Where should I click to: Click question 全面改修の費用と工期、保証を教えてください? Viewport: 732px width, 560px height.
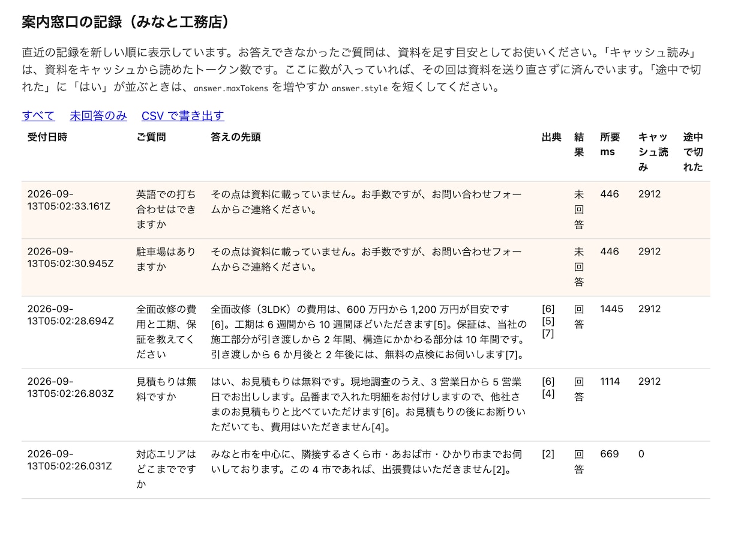tap(166, 332)
